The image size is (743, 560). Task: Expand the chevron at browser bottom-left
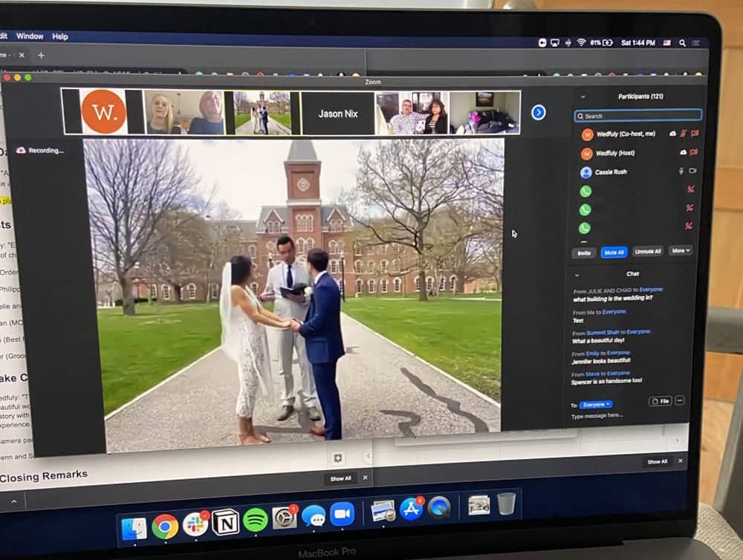point(13,501)
